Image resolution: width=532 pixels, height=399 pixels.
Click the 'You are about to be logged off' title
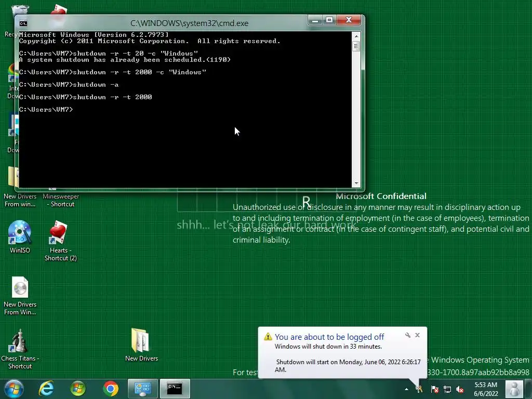click(329, 337)
